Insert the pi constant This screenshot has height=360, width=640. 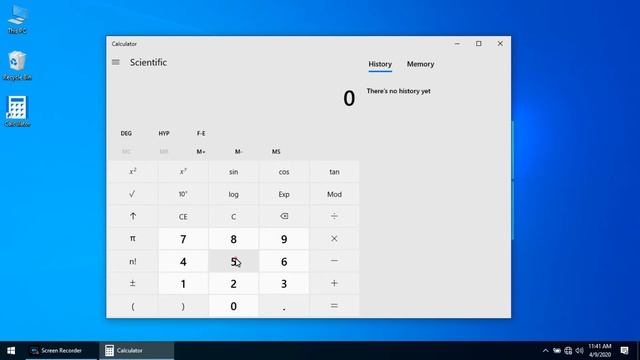point(133,239)
